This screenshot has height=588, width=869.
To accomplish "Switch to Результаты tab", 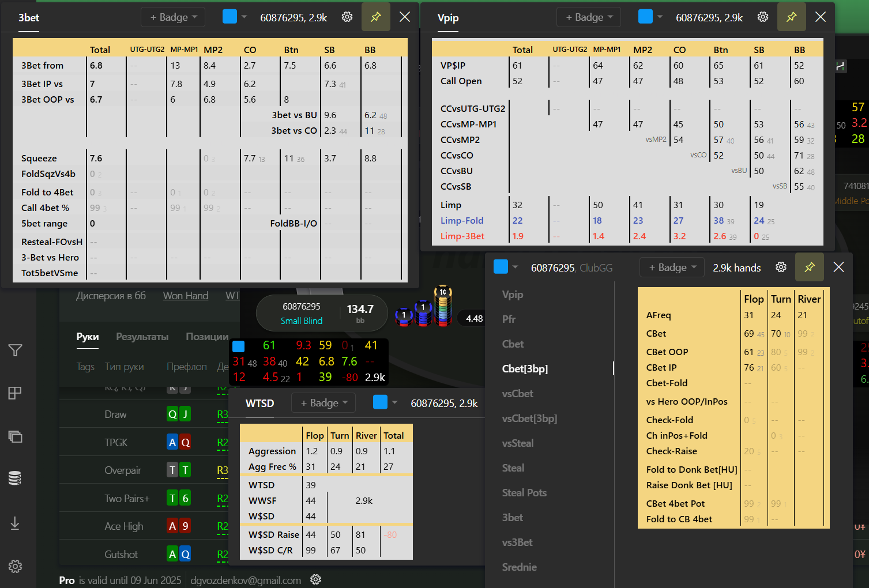I will (142, 337).
